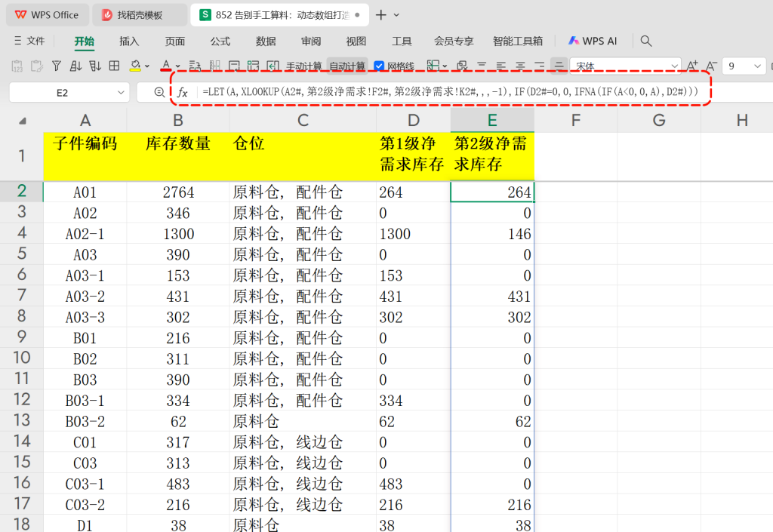Open fill color dropdown arrow
This screenshot has width=773, height=532.
(x=147, y=66)
